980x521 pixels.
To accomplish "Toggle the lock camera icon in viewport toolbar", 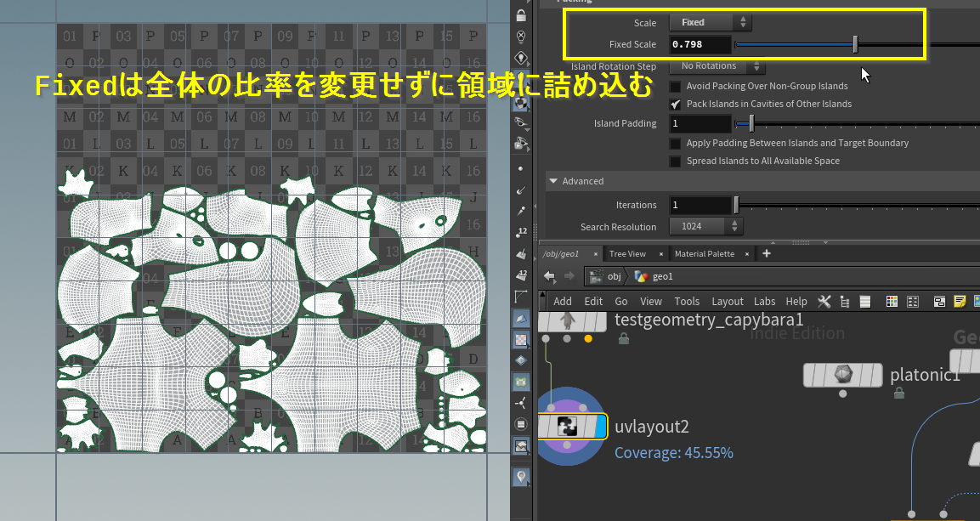I will tap(521, 15).
